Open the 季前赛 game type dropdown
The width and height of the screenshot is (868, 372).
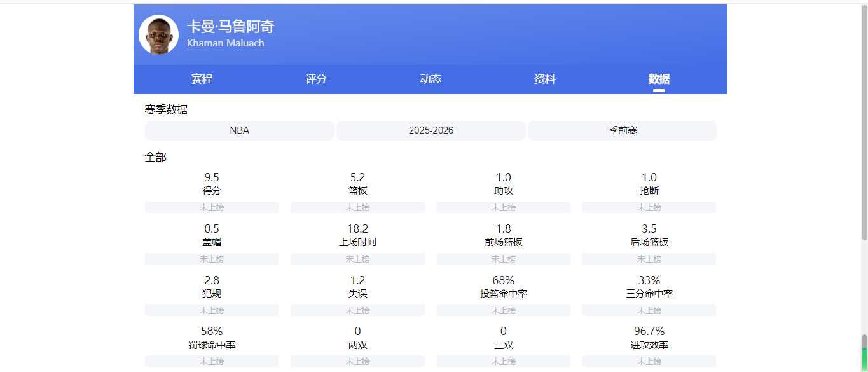[x=623, y=130]
